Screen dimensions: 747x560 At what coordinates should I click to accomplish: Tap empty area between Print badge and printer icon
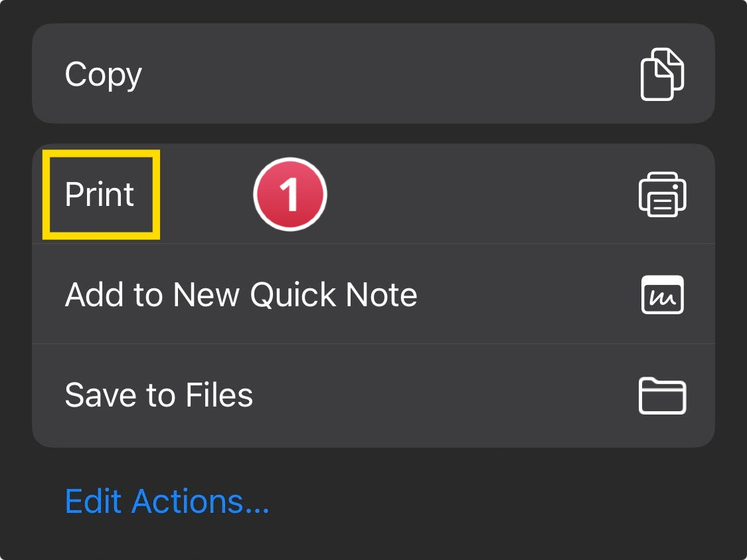pyautogui.click(x=481, y=195)
